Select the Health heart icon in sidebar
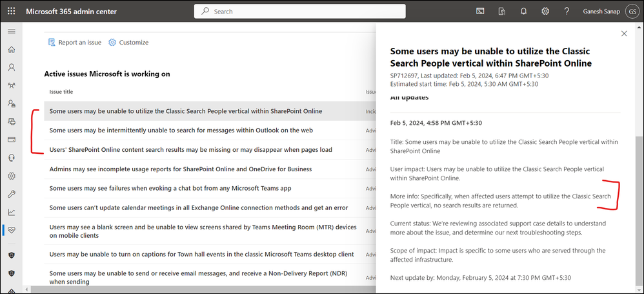Image resolution: width=644 pixels, height=294 pixels. [11, 229]
